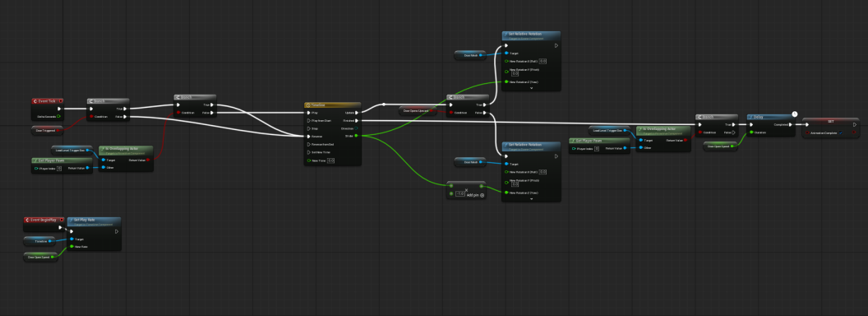The width and height of the screenshot is (868, 316).
Task: Select the Door Mesh node wired to the upper rotation node
Action: coord(470,55)
